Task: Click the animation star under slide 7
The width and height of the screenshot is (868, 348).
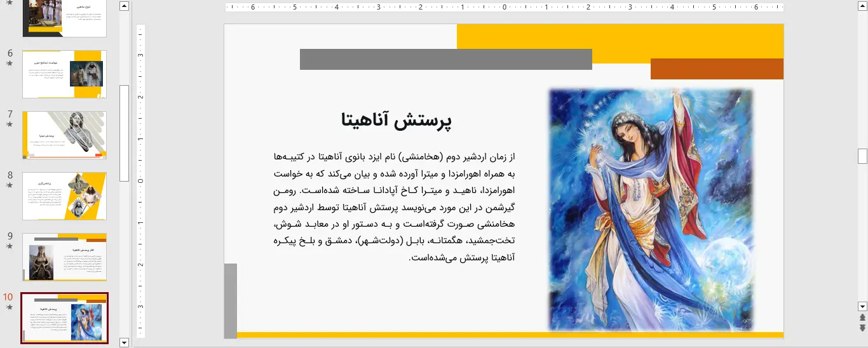Action: [10, 124]
